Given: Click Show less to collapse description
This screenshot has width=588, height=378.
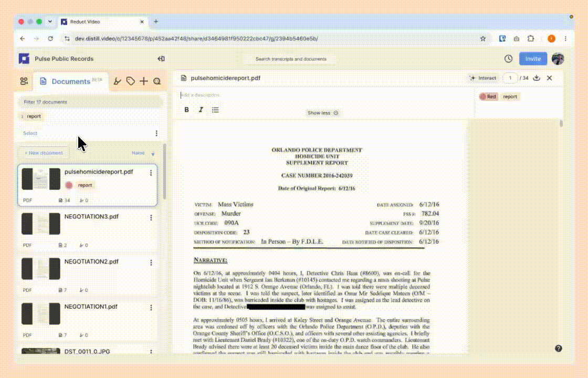Looking at the screenshot, I should 322,113.
